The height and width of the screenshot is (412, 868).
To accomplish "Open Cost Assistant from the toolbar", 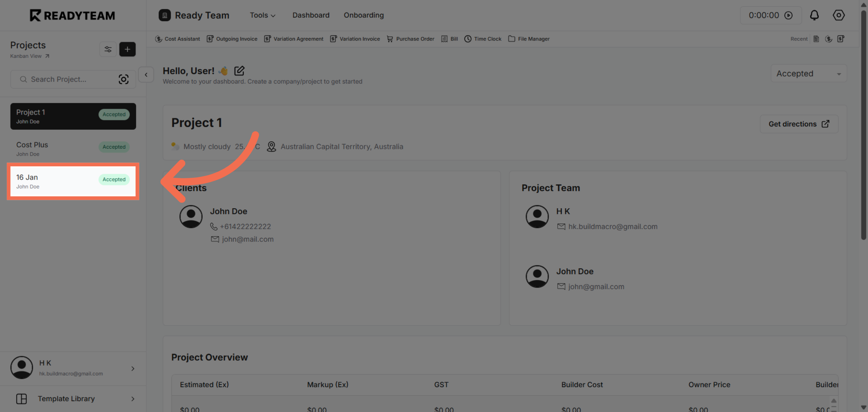I will click(178, 39).
